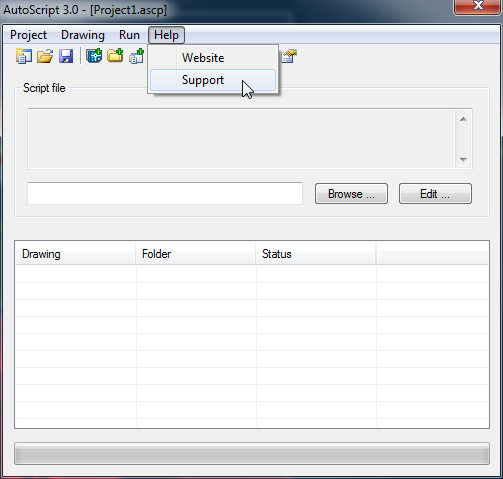Open the Project menu

[x=28, y=35]
